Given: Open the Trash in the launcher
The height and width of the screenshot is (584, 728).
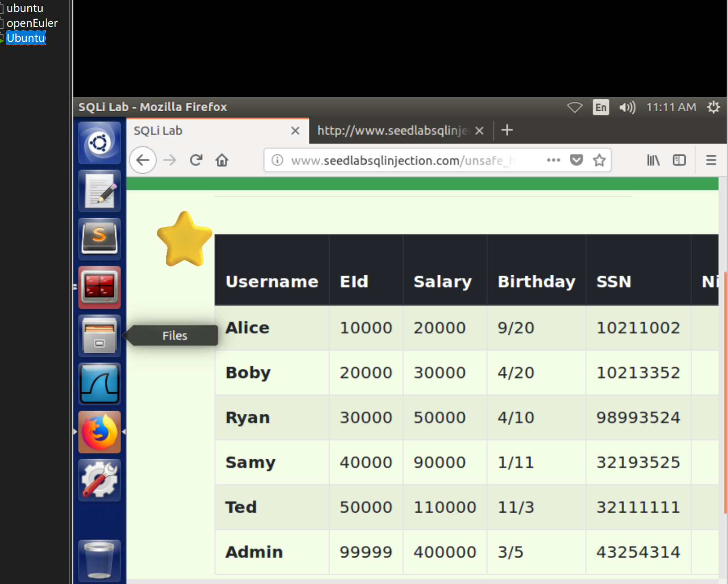Looking at the screenshot, I should tap(99, 560).
